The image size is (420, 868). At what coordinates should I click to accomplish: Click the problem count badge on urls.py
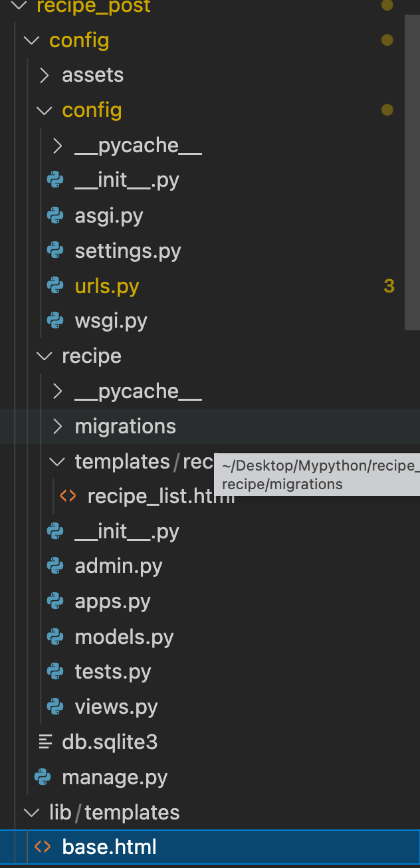click(389, 286)
